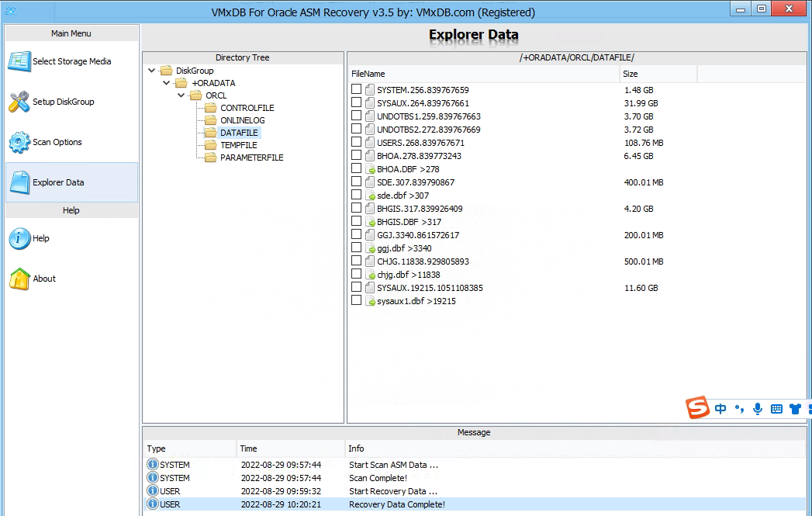The image size is (812, 516).
Task: Select the BHOA.278.839773243 checkbox
Action: click(x=356, y=155)
